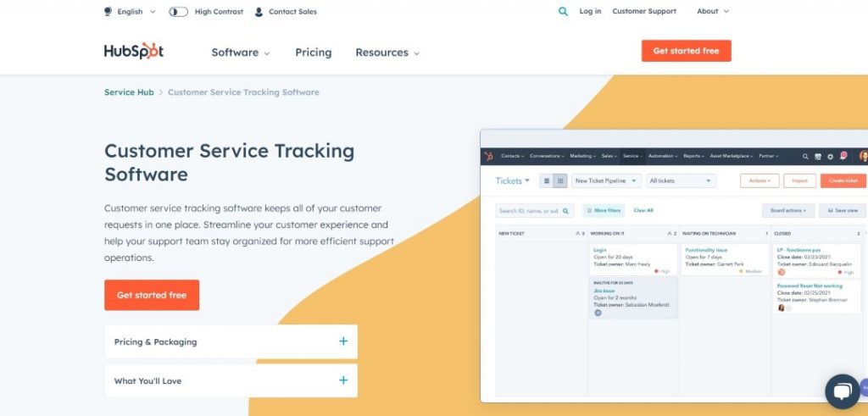Open New Ticket Pipeline dropdown in screenshot
The height and width of the screenshot is (416, 868).
click(607, 181)
